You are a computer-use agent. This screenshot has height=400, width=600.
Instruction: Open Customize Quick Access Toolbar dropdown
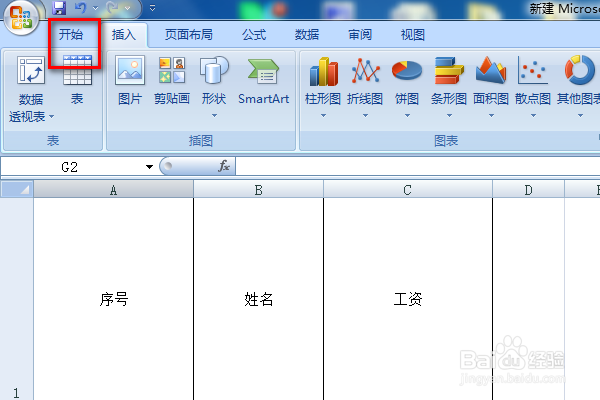coord(152,8)
